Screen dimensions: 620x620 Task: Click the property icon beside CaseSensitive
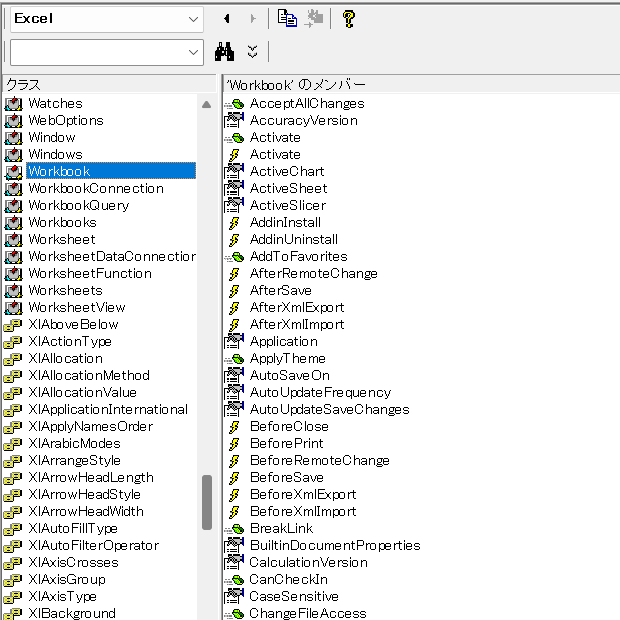(x=234, y=597)
